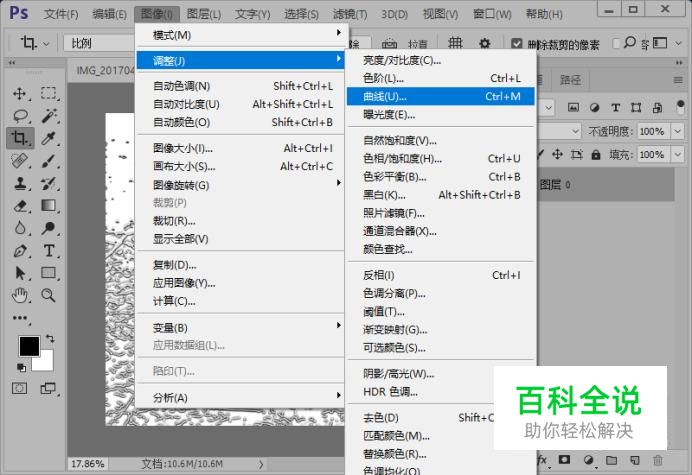
Task: Filter layers by shape type
Action: (x=636, y=107)
